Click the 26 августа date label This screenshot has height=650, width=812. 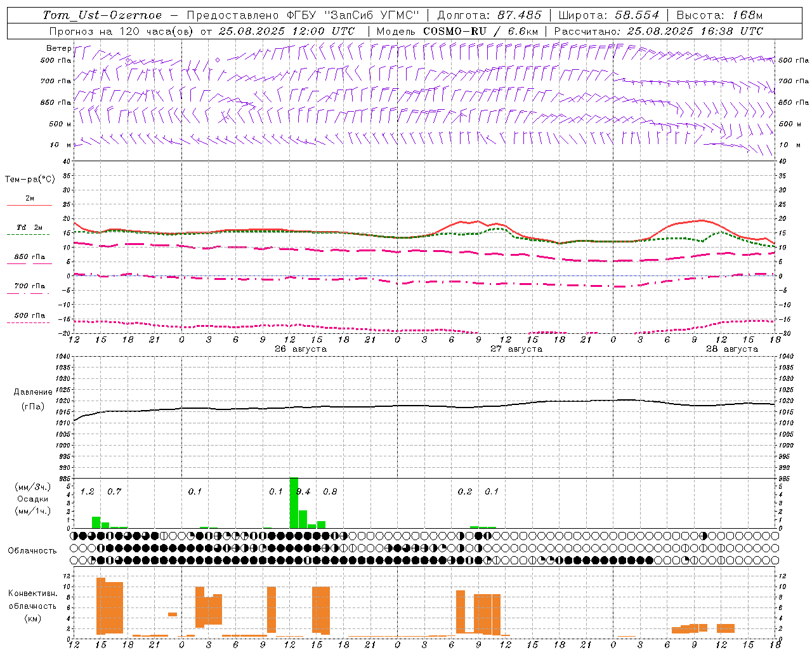(301, 349)
